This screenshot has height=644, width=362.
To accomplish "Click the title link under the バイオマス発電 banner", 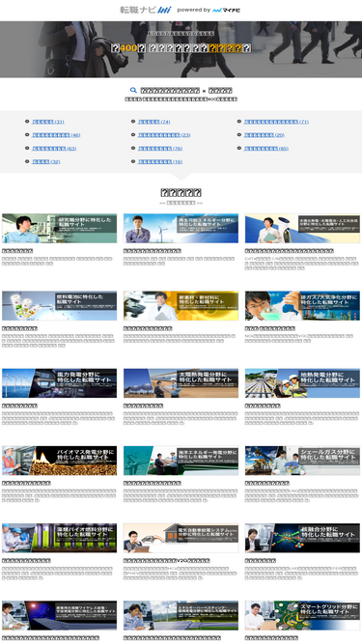I will (26, 484).
